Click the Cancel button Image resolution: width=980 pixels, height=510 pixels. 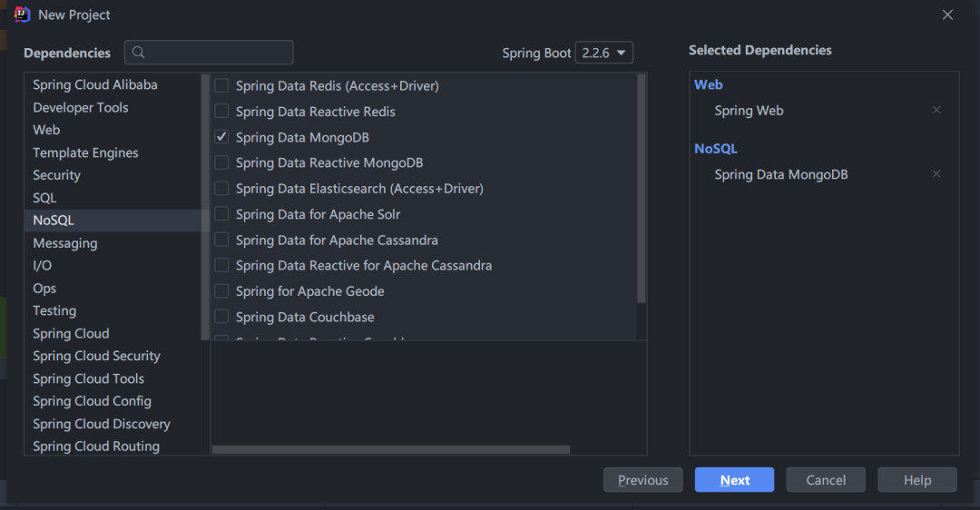tap(826, 480)
